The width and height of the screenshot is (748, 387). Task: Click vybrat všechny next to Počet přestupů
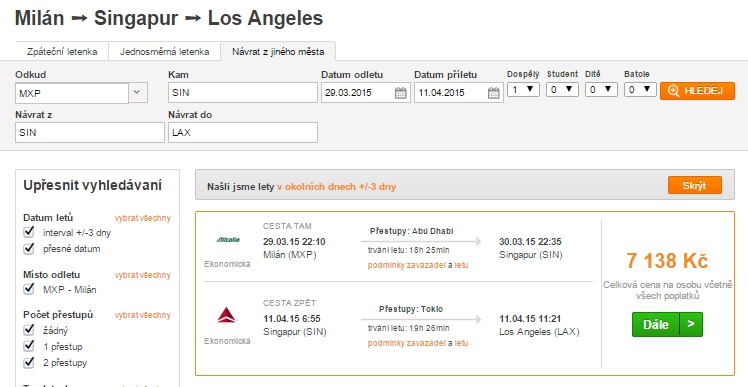pyautogui.click(x=143, y=315)
